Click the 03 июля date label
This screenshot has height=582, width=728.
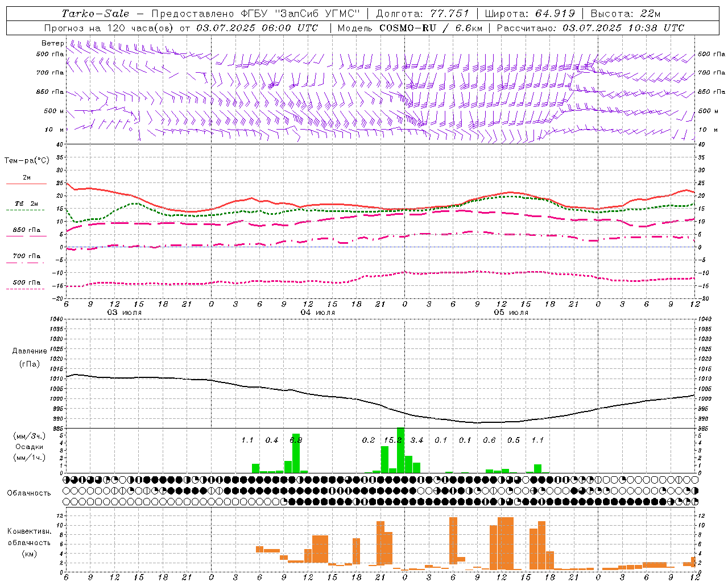(x=125, y=313)
